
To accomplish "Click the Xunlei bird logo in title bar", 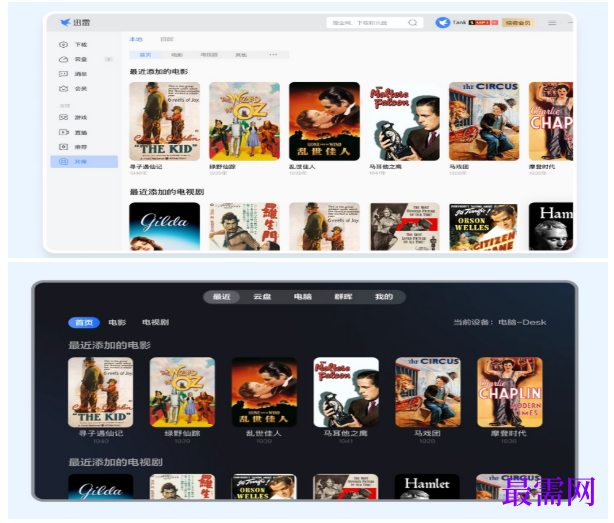I will tap(65, 22).
